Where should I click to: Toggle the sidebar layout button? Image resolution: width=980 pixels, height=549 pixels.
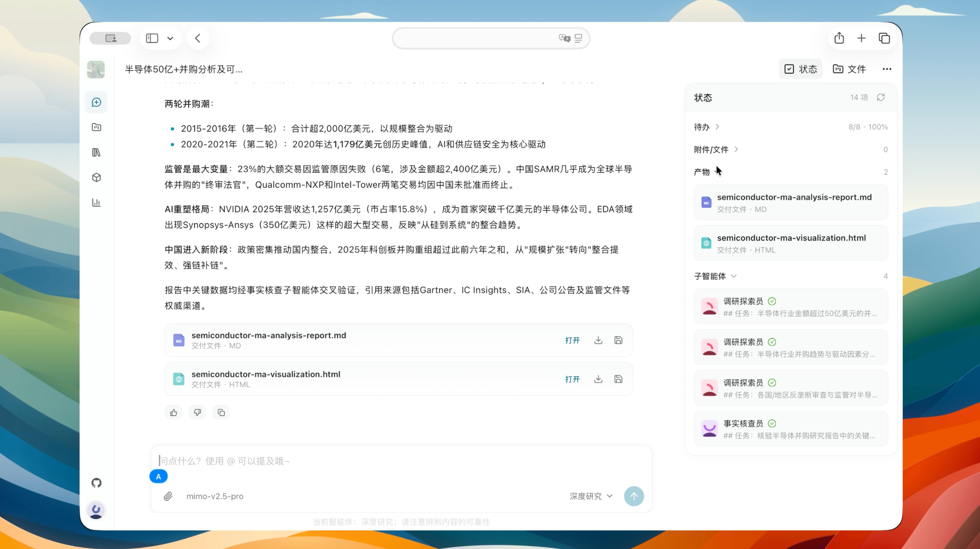pos(152,38)
